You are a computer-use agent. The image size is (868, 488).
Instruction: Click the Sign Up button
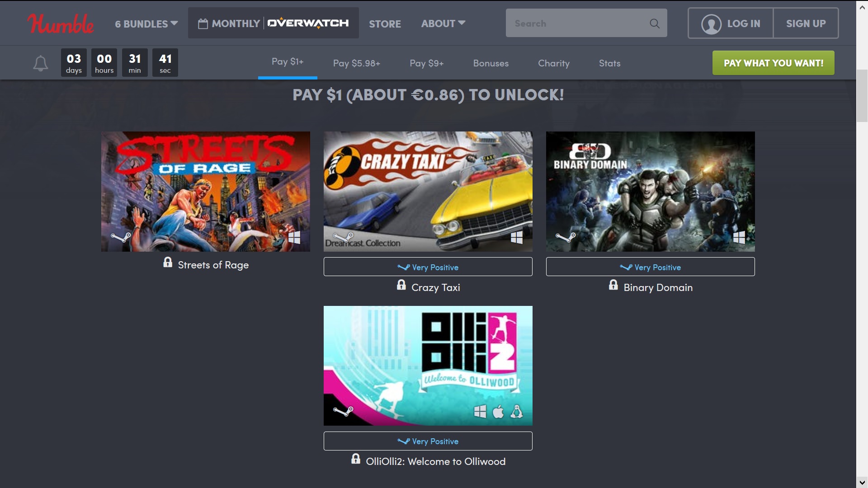point(806,23)
